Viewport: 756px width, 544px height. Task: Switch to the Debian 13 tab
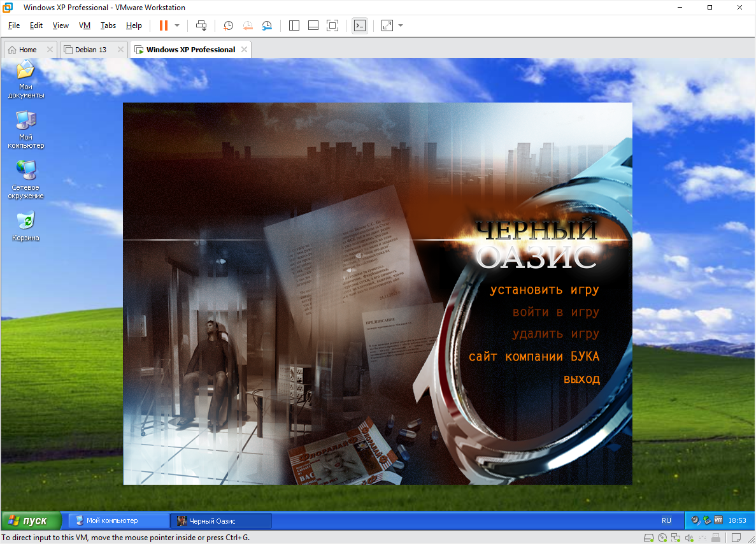point(90,50)
